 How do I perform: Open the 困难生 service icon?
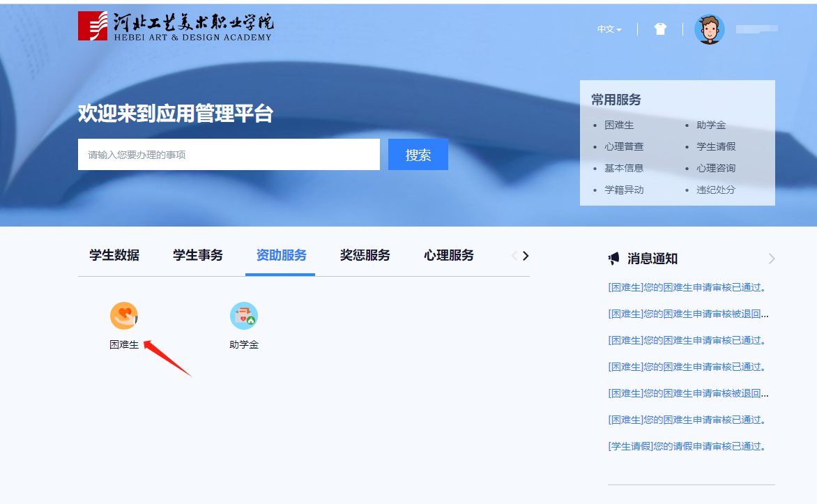point(124,316)
